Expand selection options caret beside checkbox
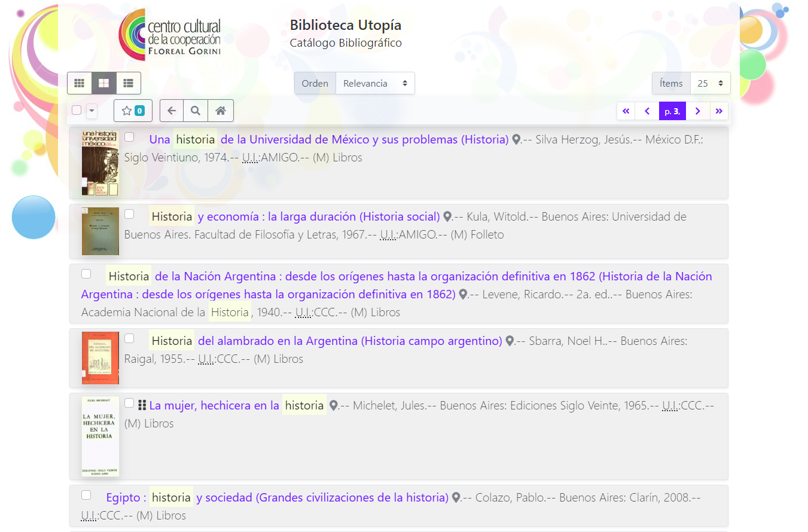Viewport: 808px width, 532px height. point(92,111)
